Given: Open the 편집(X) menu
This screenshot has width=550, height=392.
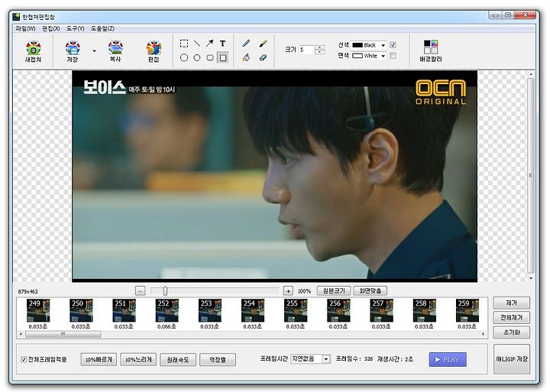Looking at the screenshot, I should (51, 28).
